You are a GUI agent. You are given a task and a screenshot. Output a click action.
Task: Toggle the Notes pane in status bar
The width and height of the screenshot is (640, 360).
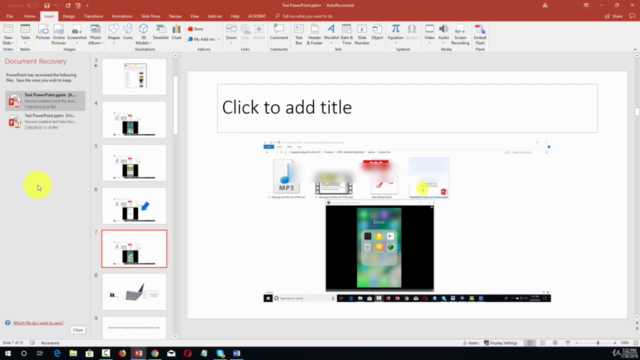click(471, 343)
